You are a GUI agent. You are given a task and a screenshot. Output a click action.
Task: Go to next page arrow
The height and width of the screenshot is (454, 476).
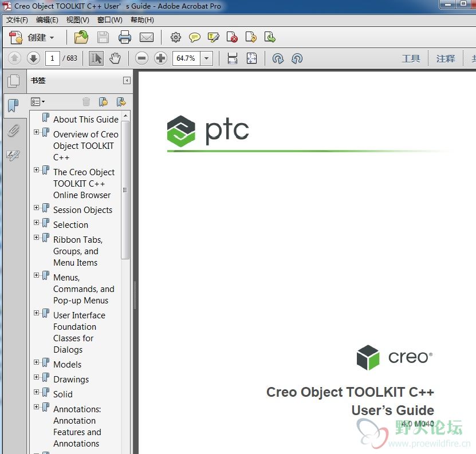point(33,58)
